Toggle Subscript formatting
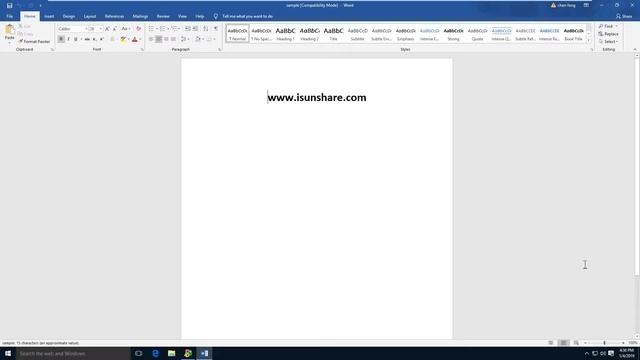This screenshot has height=360, width=640. click(x=94, y=39)
